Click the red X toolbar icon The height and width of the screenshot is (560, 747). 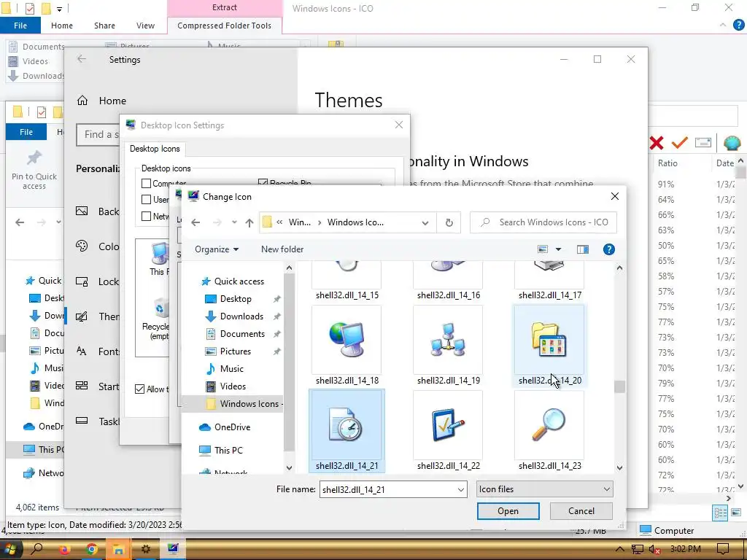click(656, 142)
